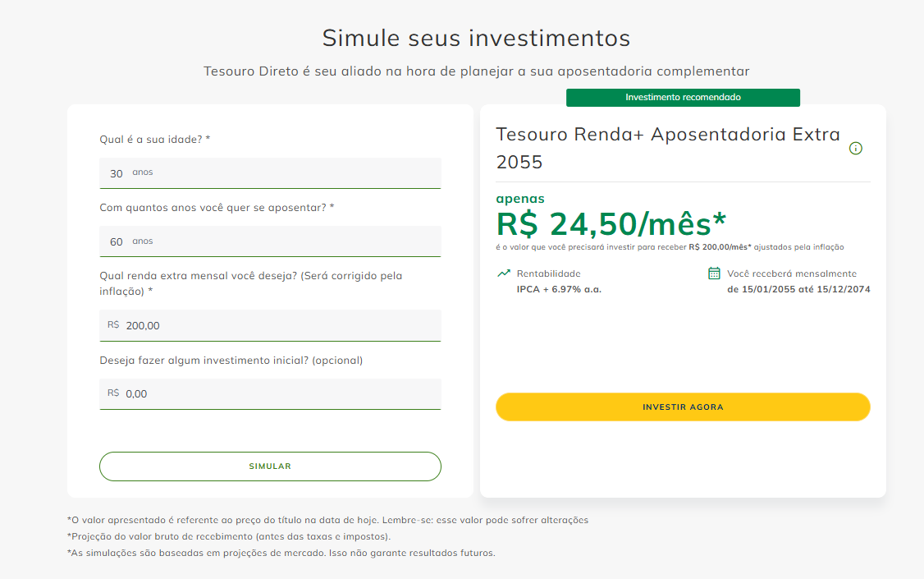Click the 'Deseja fazer algum investimento inicial' label

(231, 361)
